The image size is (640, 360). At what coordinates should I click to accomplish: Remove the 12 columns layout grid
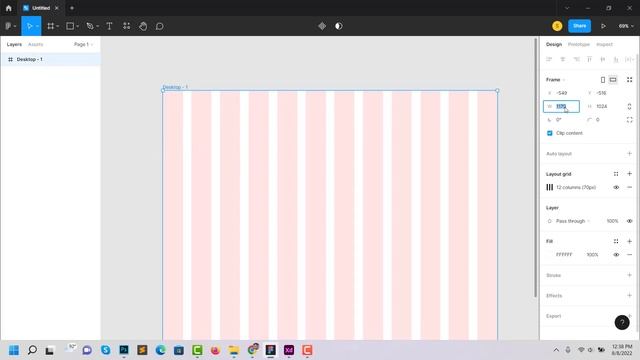[629, 187]
